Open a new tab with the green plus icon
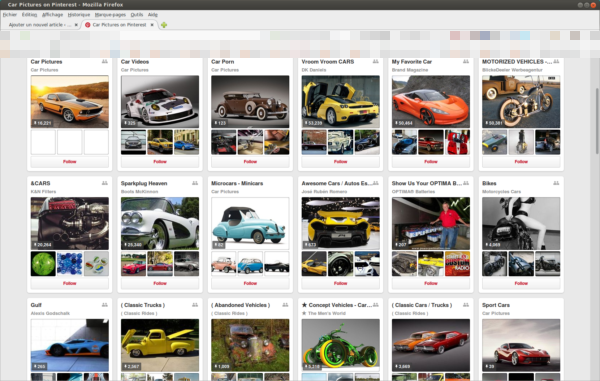The width and height of the screenshot is (600, 381). [164, 25]
